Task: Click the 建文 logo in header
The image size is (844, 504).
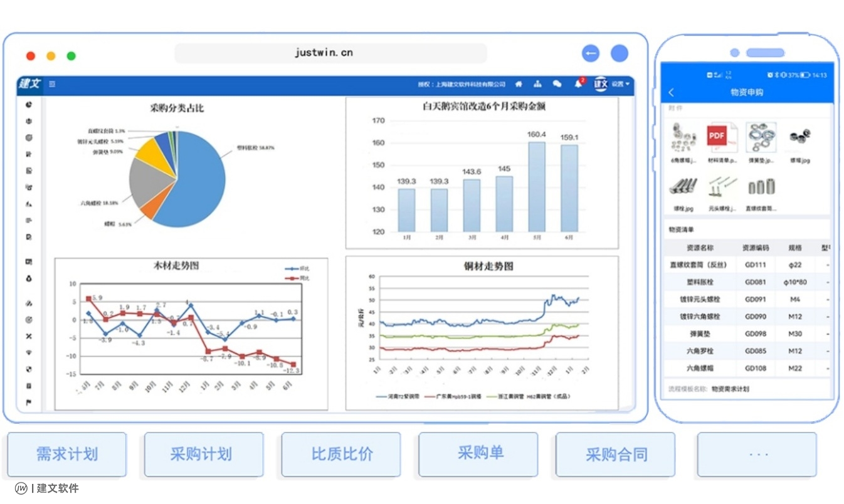Action: [29, 84]
